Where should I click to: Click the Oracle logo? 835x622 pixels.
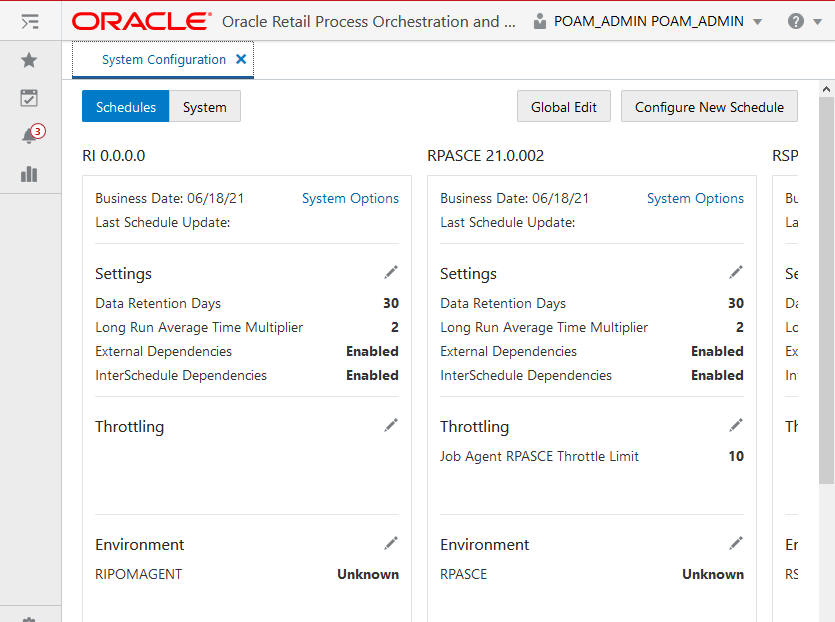click(x=141, y=21)
